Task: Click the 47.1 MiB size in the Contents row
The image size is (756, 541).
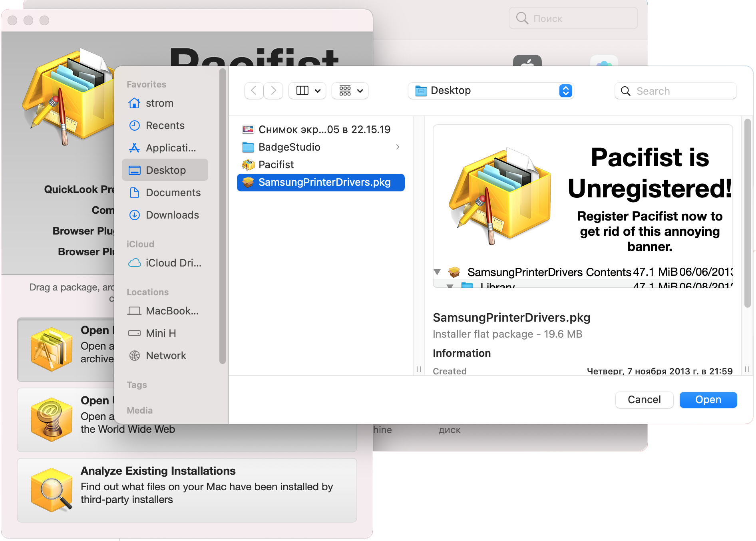Action: point(655,272)
